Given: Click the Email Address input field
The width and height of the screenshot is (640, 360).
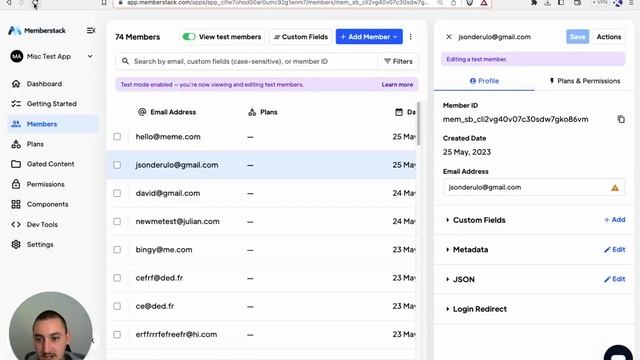Looking at the screenshot, I should (533, 187).
